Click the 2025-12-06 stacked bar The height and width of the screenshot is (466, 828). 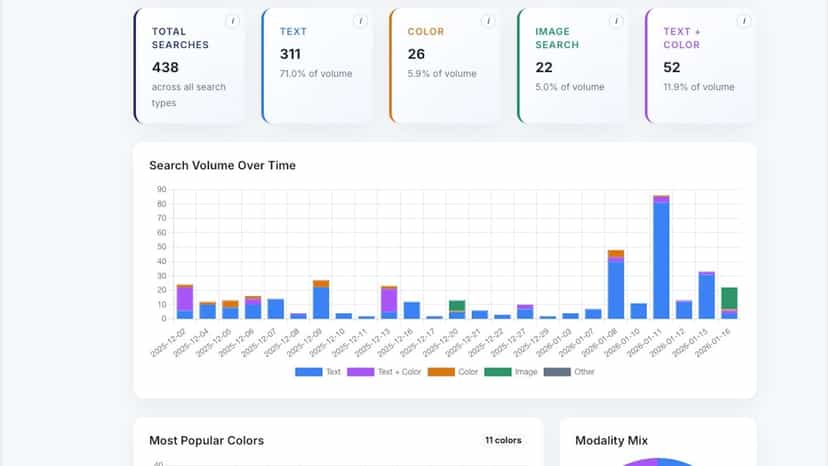253,307
